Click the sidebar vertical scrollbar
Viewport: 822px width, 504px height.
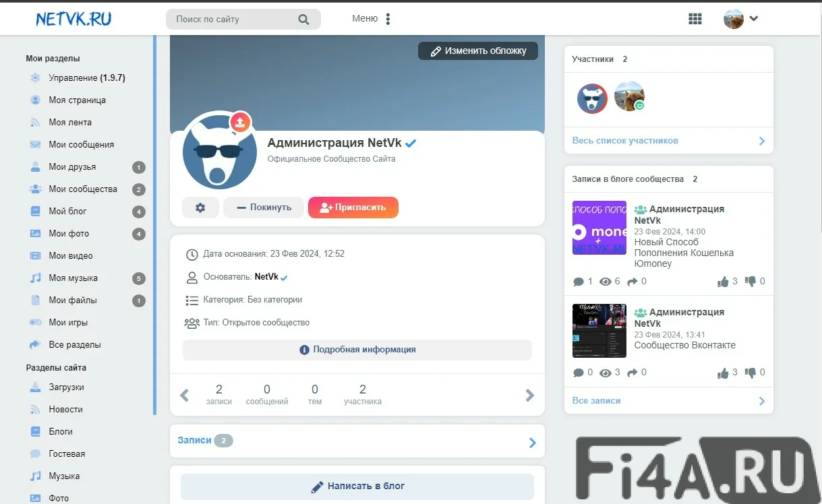154,224
